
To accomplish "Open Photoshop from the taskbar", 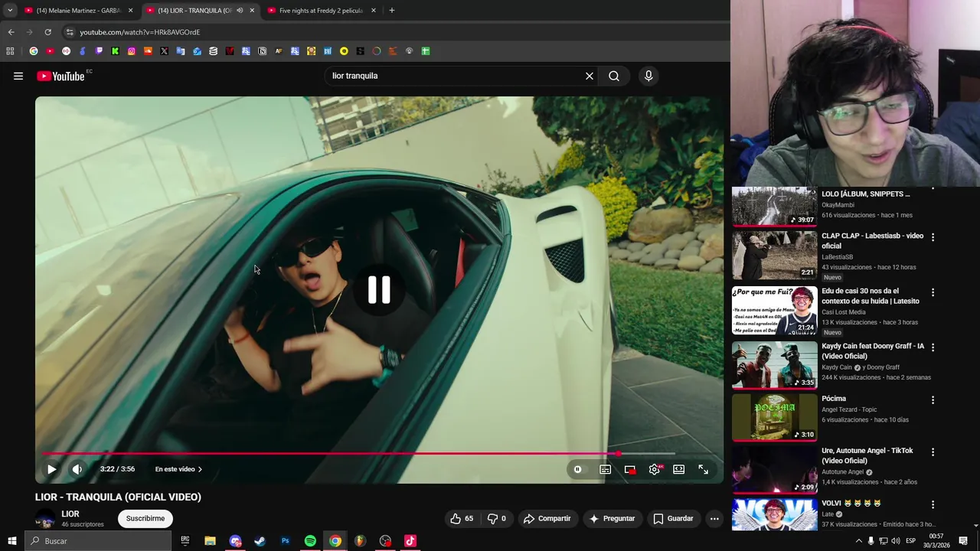I will [x=285, y=541].
